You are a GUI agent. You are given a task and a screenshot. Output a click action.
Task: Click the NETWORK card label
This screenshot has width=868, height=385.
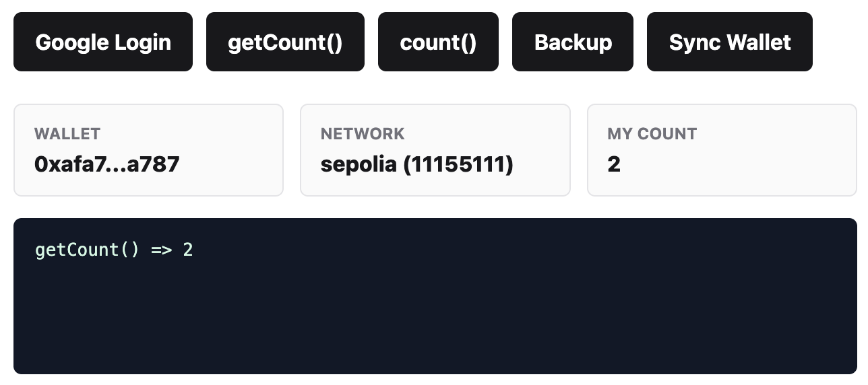pyautogui.click(x=363, y=134)
